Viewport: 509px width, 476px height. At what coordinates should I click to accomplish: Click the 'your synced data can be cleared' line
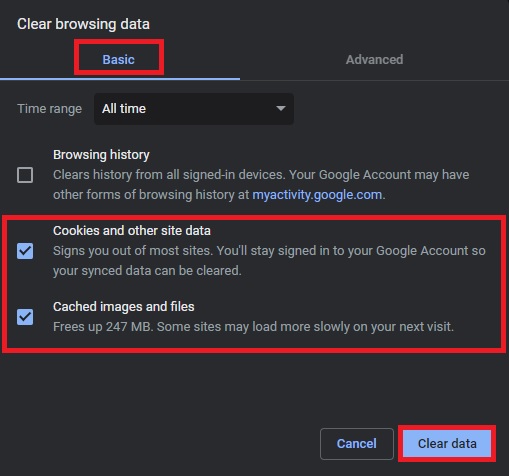147,271
